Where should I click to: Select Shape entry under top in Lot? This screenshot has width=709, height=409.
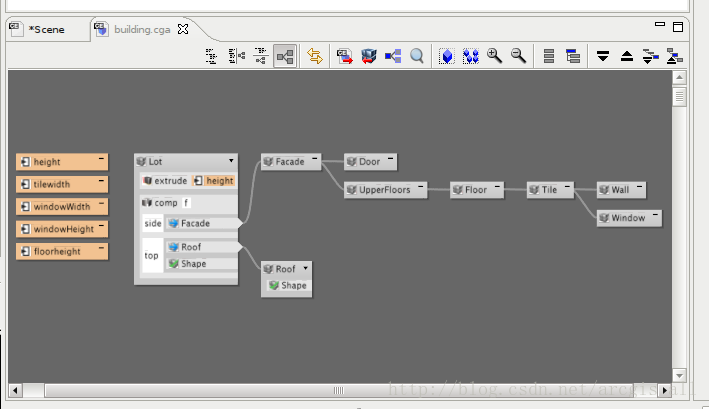tap(202, 264)
